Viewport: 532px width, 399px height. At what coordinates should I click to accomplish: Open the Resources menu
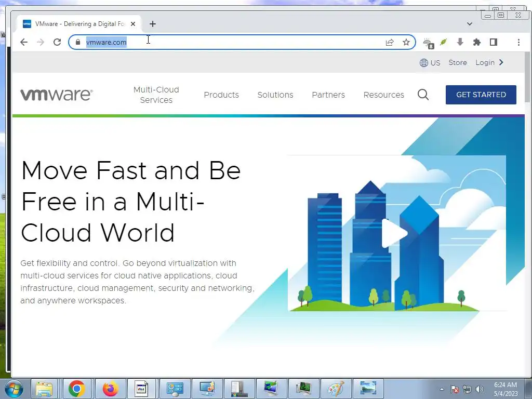pyautogui.click(x=384, y=95)
